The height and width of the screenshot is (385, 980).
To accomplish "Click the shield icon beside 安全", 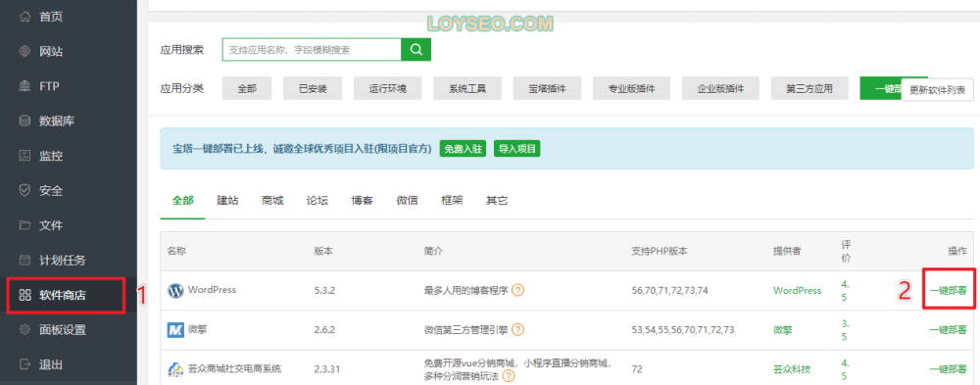I will pos(25,190).
